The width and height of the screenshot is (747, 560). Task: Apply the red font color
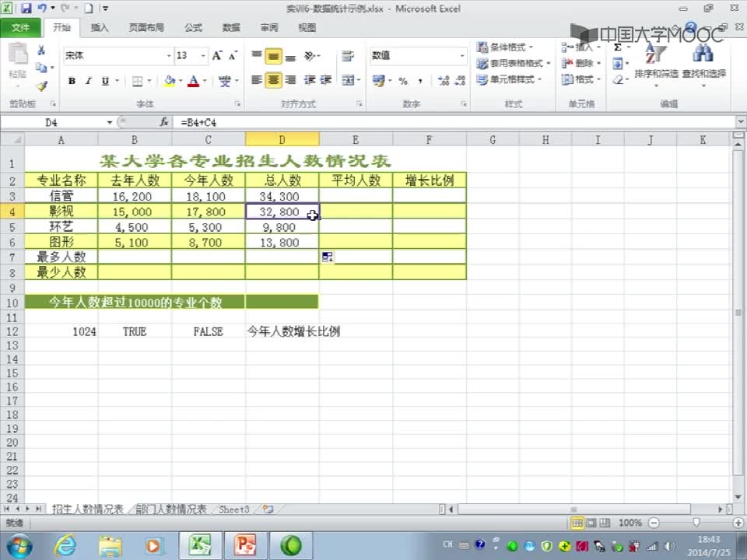click(x=193, y=81)
